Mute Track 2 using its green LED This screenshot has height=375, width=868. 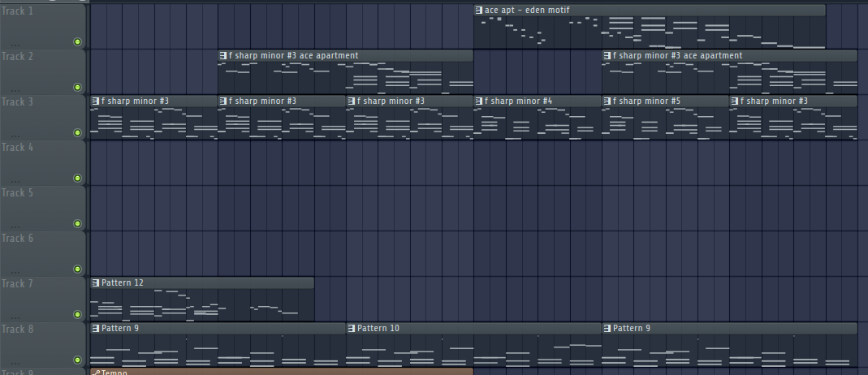click(x=77, y=88)
